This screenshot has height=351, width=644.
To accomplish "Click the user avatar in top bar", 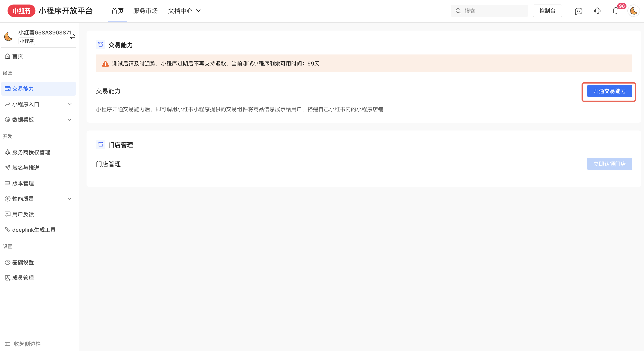I will (633, 11).
